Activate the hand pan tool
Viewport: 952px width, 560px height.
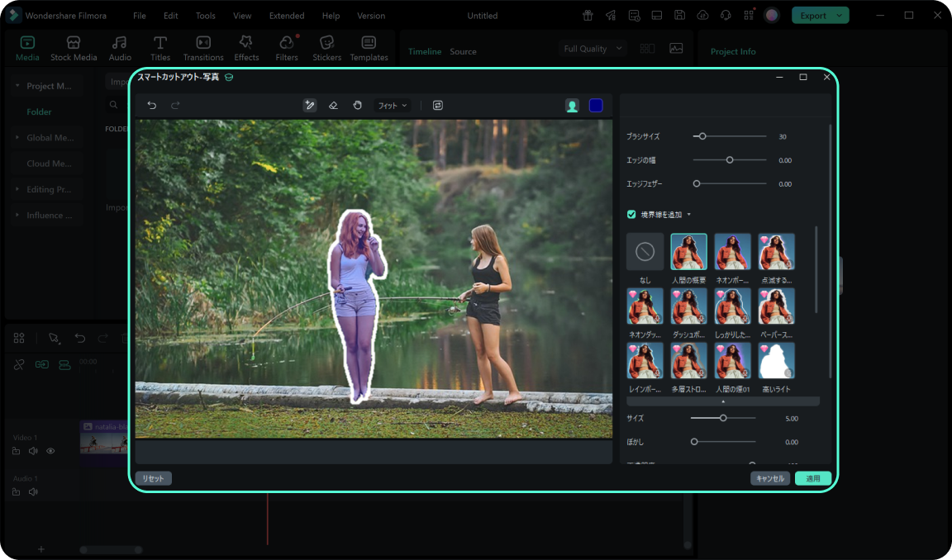358,106
